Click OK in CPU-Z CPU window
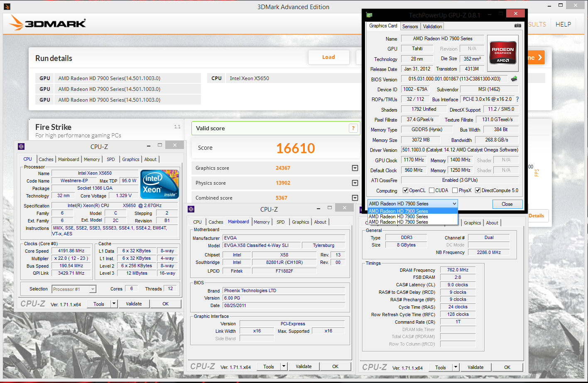This screenshot has width=588, height=383. click(166, 304)
